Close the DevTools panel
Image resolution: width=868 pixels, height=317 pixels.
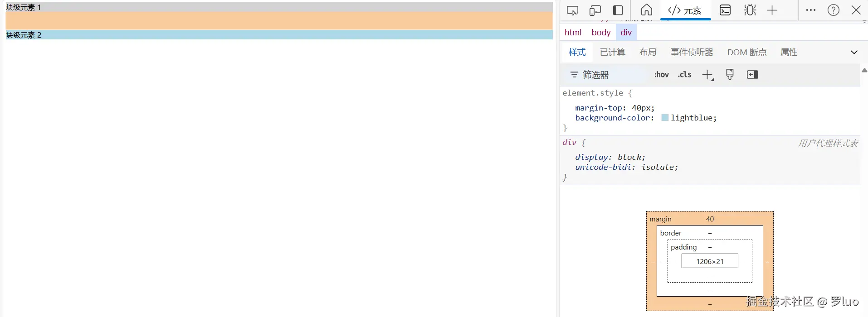[x=856, y=10]
